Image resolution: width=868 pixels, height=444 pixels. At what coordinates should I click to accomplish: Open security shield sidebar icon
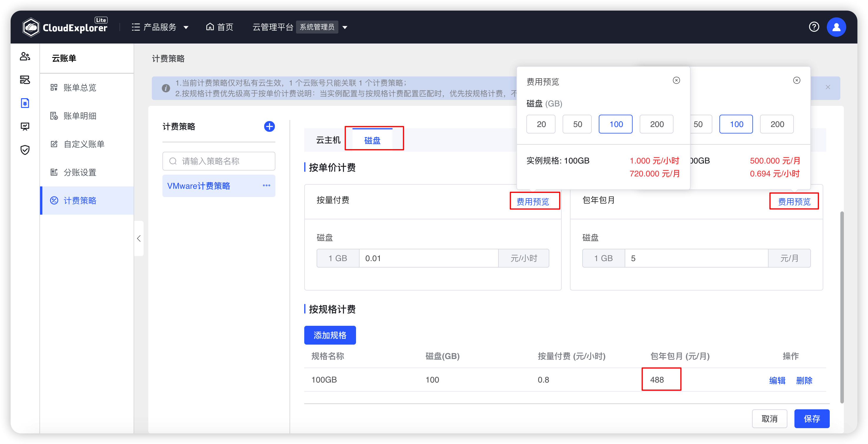(25, 150)
